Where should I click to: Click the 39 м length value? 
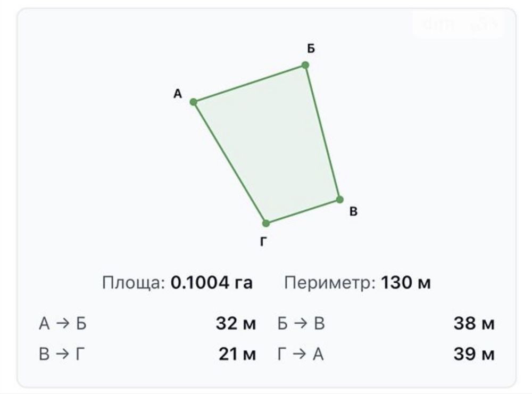click(x=474, y=354)
